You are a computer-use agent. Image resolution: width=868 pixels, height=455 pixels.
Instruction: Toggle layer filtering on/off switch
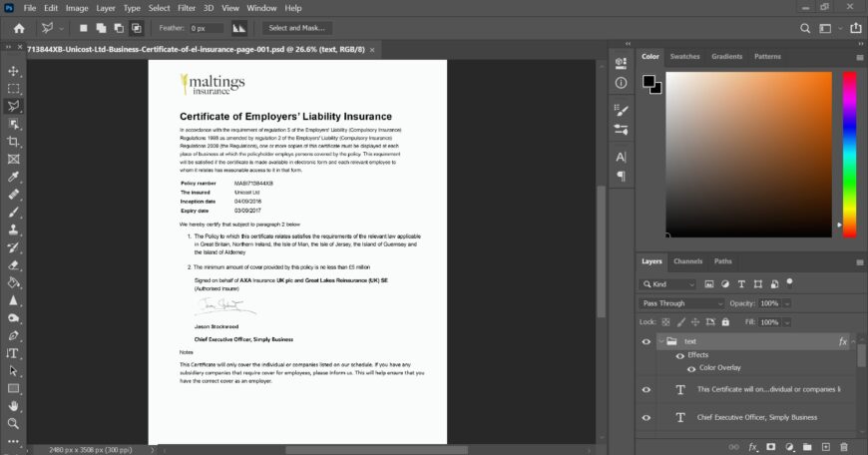pos(790,282)
